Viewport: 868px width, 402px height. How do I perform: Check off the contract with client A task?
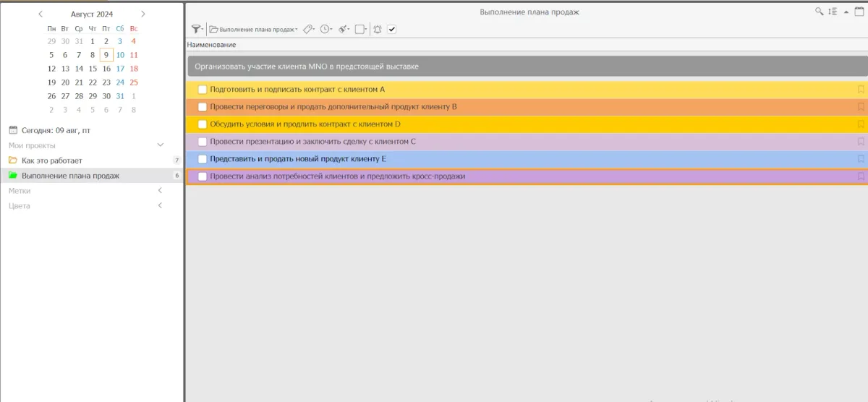(203, 90)
